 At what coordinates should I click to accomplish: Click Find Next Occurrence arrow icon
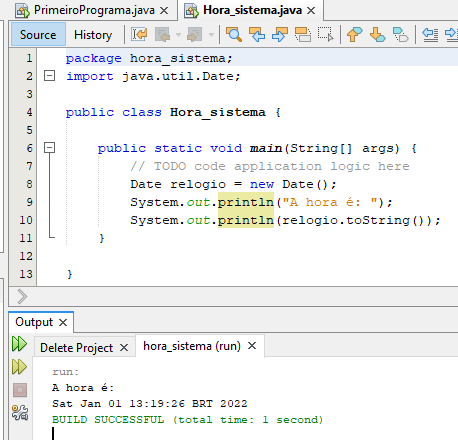(280, 34)
